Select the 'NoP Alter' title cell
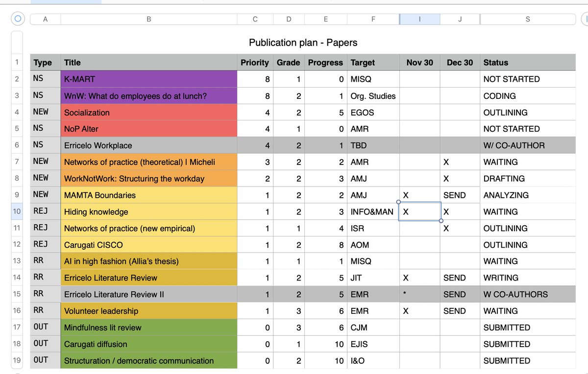 click(x=149, y=129)
